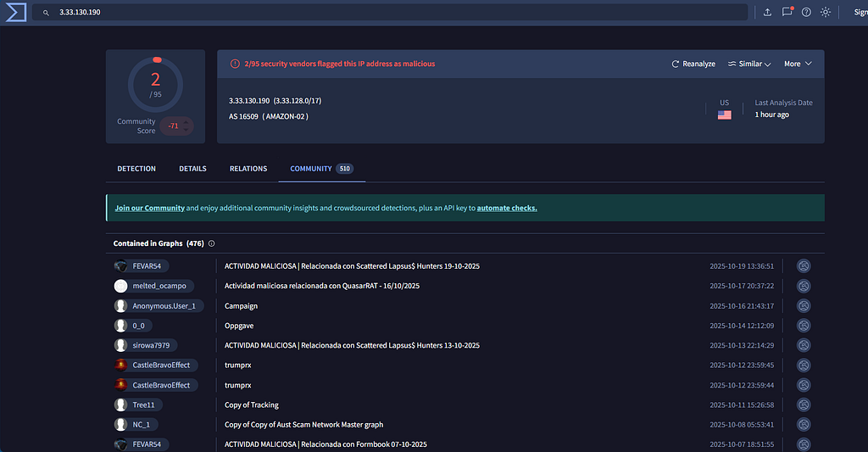Open graph icon for Copy of Tracking row
Image resolution: width=868 pixels, height=452 pixels.
(804, 405)
